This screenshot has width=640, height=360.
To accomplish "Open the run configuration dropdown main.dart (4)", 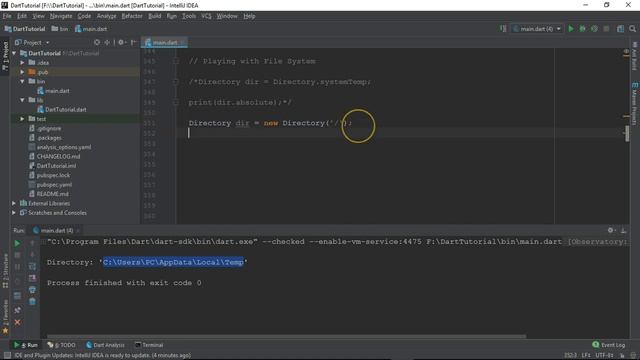I will click(x=537, y=29).
